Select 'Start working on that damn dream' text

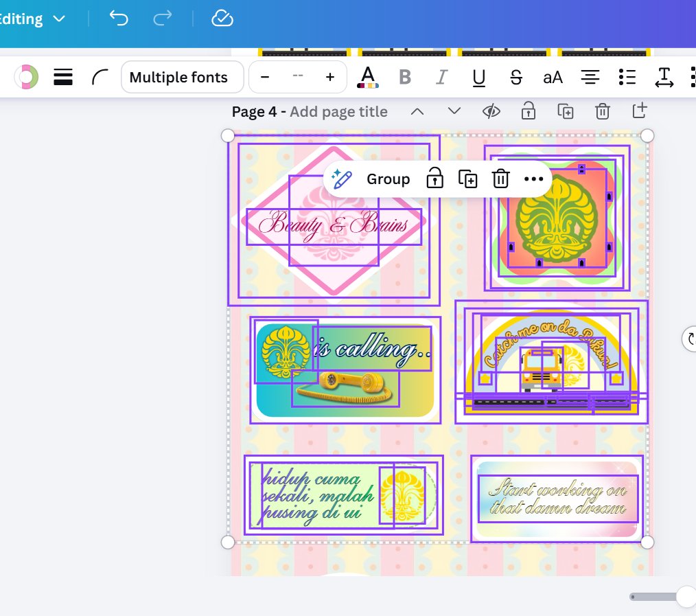[558, 499]
